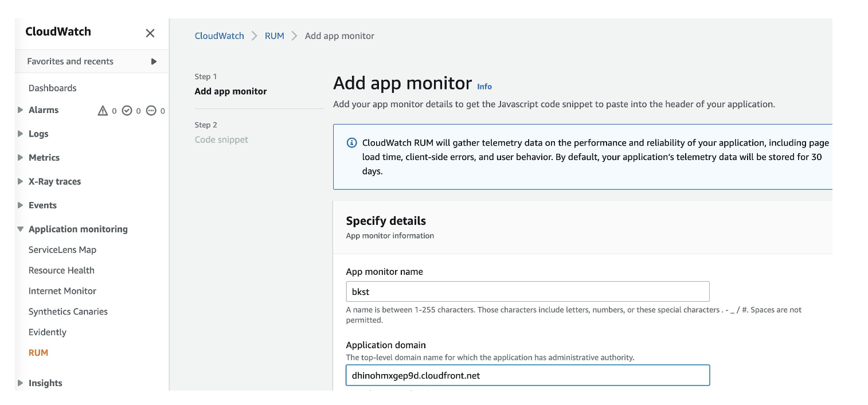868x405 pixels.
Task: Expand the Logs section
Action: click(21, 134)
